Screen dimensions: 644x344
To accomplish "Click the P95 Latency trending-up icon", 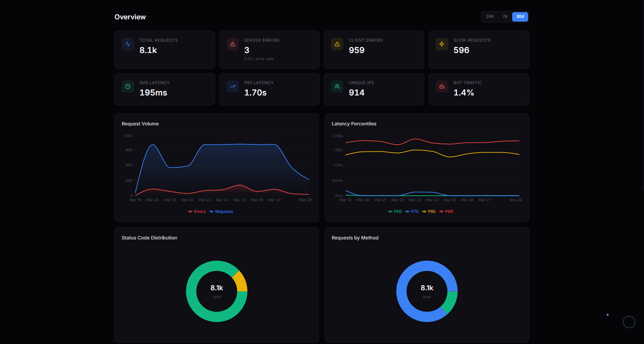I will coord(233,87).
